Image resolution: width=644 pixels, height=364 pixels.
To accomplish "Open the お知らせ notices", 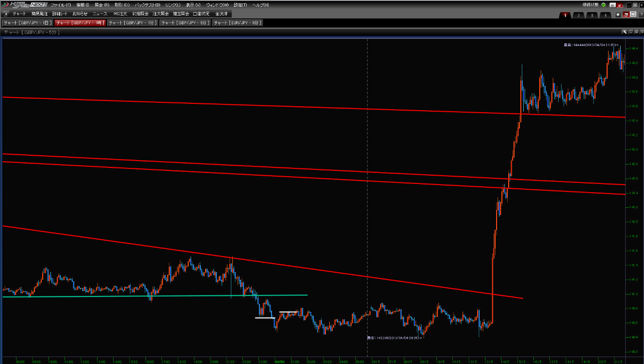I will [80, 14].
